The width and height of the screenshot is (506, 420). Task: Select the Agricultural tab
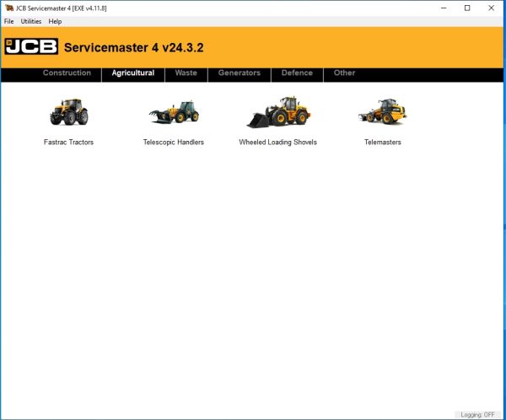coord(133,73)
